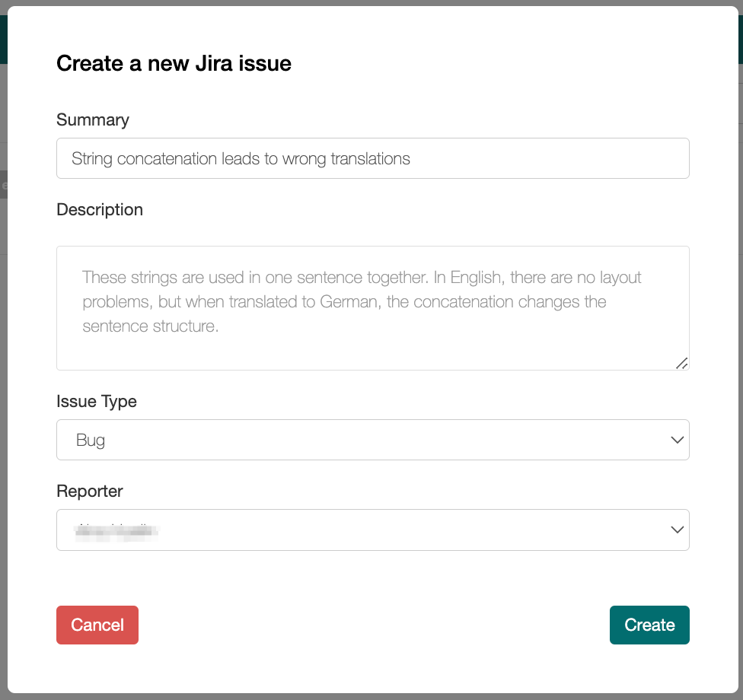Click the Create button
The height and width of the screenshot is (700, 743).
(x=649, y=625)
